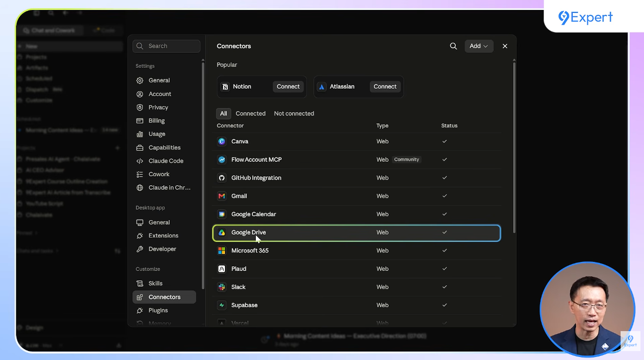Click the Extensions plug icon
Screen dimensions: 644x360
coord(140,236)
